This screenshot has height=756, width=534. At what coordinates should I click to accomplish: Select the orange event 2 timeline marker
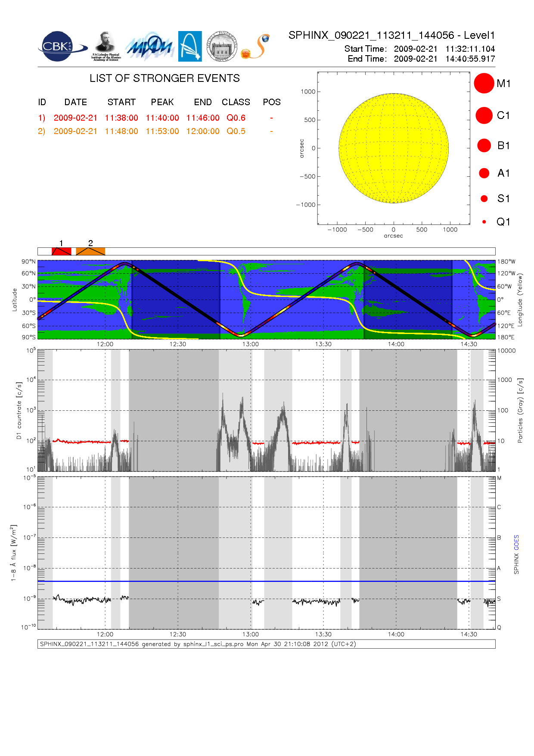90,251
